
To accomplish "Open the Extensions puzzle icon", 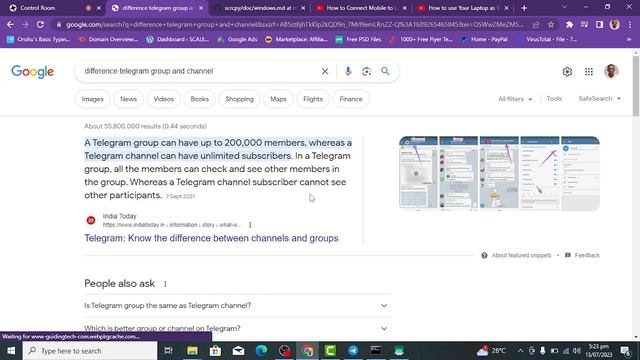I will point(569,24).
